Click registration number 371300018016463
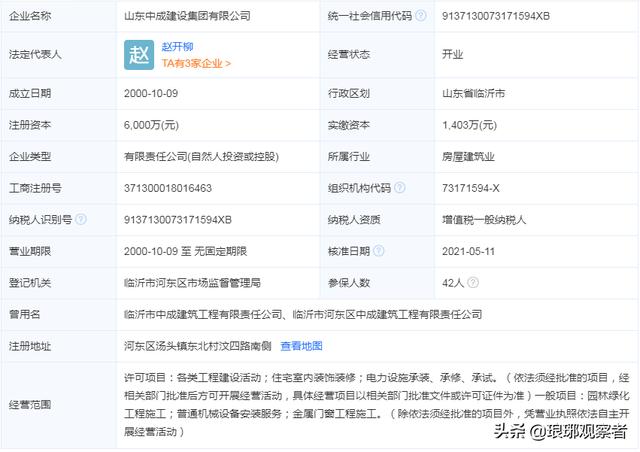Screen dimensions: 640x452 pos(167,188)
